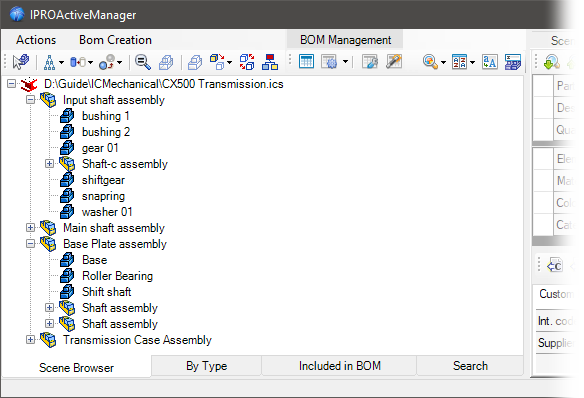This screenshot has height=398, width=584.
Task: Click the selection cursor tool icon
Action: (x=21, y=62)
